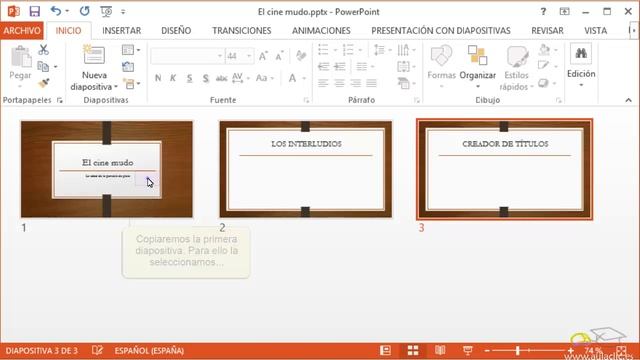
Task: Open the Organizar dropdown
Action: 478,67
